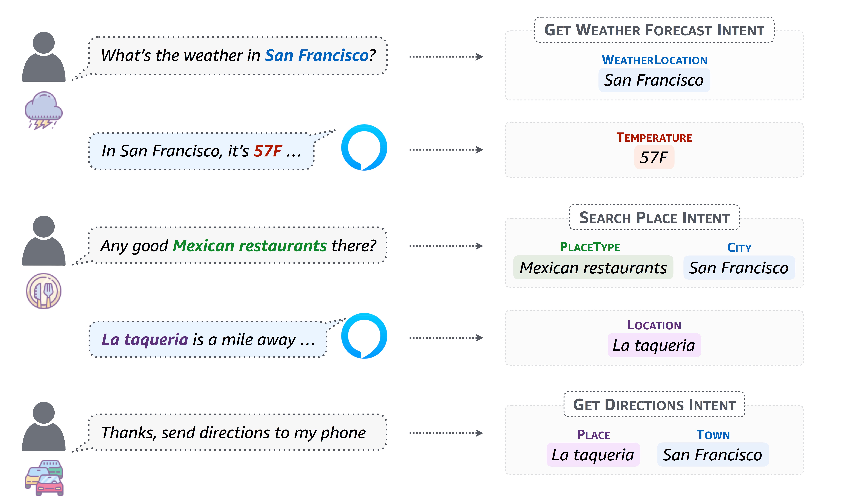Screen dimensions: 844x504
Task: Select the Get Directions Intent header
Action: pos(654,404)
